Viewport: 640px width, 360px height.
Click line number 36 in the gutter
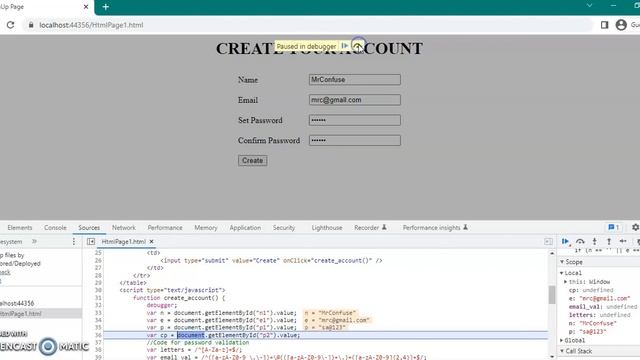[98, 335]
